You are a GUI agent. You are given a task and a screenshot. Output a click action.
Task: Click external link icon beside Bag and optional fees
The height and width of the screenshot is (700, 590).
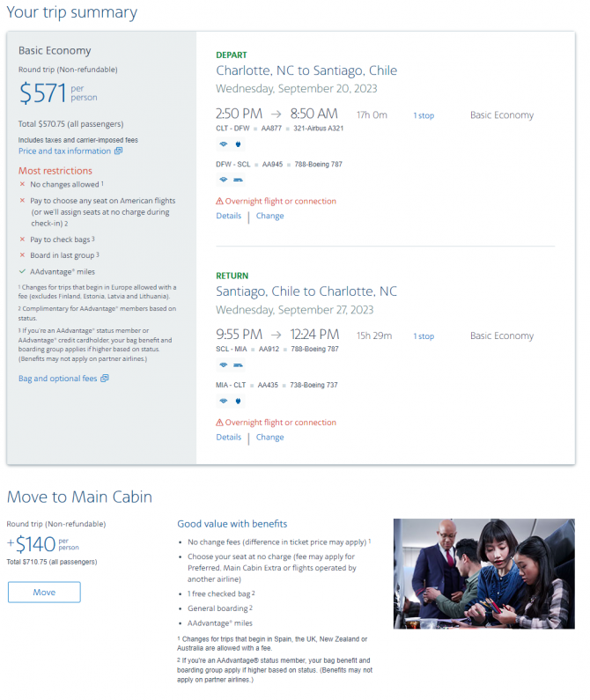click(x=105, y=378)
